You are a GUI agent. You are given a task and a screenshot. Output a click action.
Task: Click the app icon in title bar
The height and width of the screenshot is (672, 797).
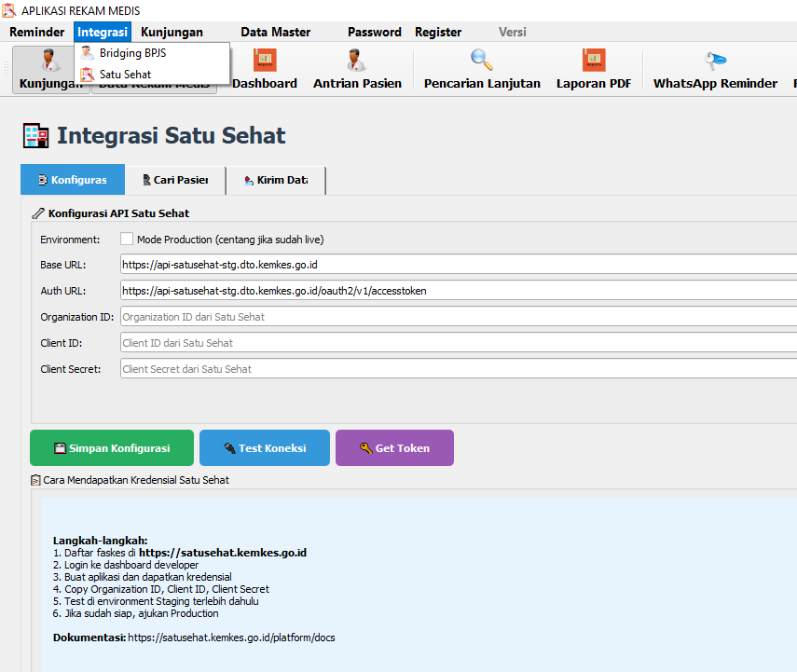(x=9, y=10)
